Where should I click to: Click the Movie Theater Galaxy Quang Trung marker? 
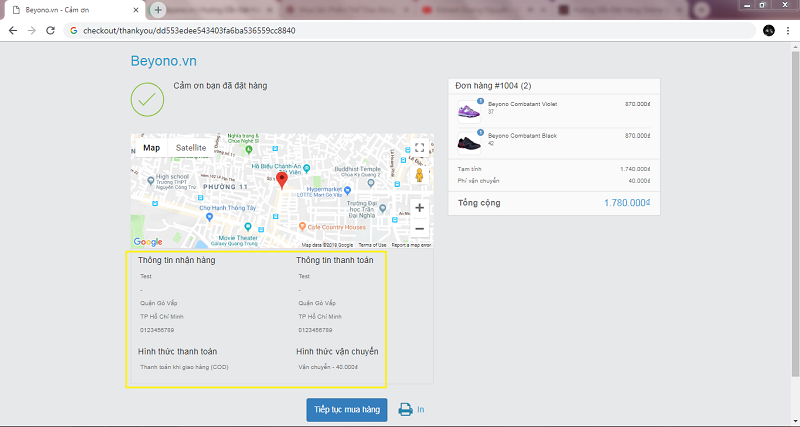(x=248, y=227)
